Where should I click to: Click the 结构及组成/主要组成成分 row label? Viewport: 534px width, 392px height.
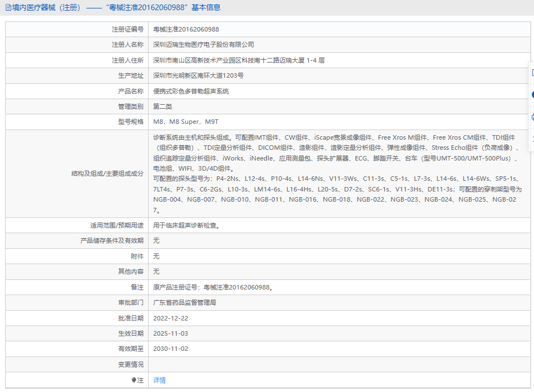[107, 173]
